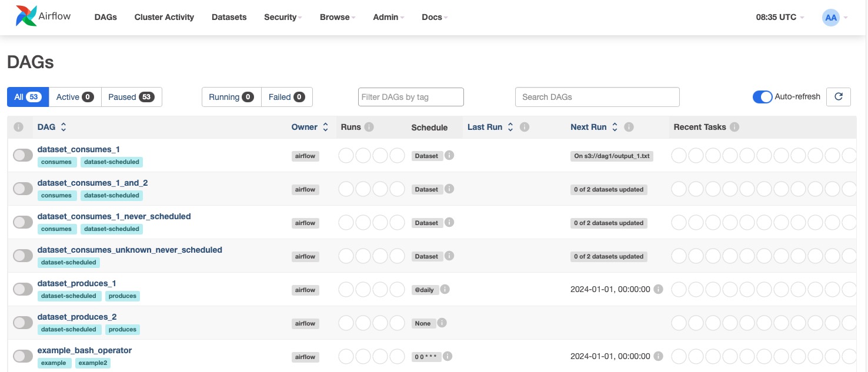Turn off the Auto-refresh switch
Image resolution: width=868 pixels, height=372 pixels.
tap(762, 97)
